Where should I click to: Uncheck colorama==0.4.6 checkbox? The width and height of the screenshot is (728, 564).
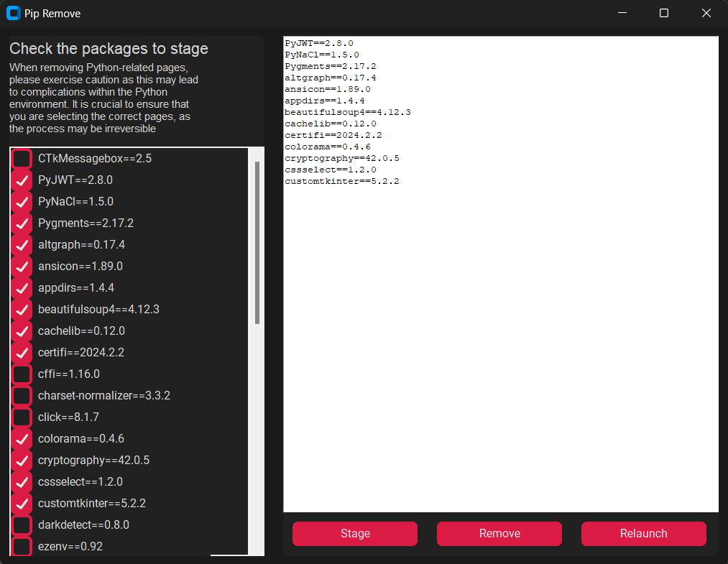[x=22, y=439]
